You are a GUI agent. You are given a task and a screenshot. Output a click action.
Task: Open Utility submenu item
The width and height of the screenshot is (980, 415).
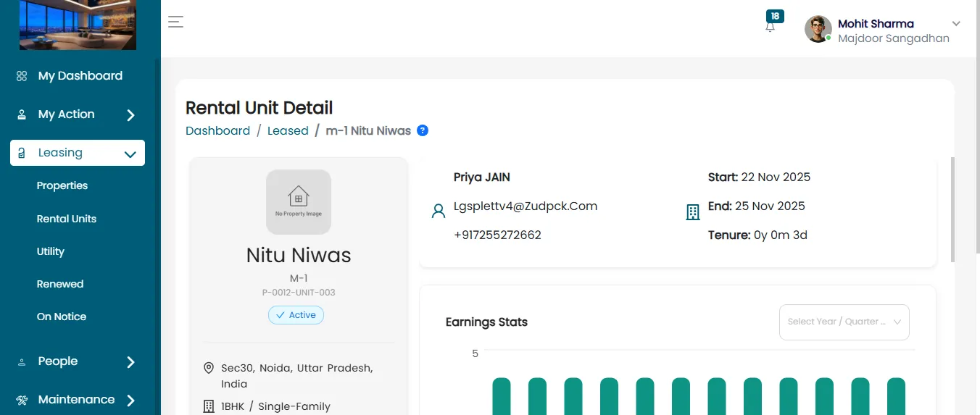[51, 251]
